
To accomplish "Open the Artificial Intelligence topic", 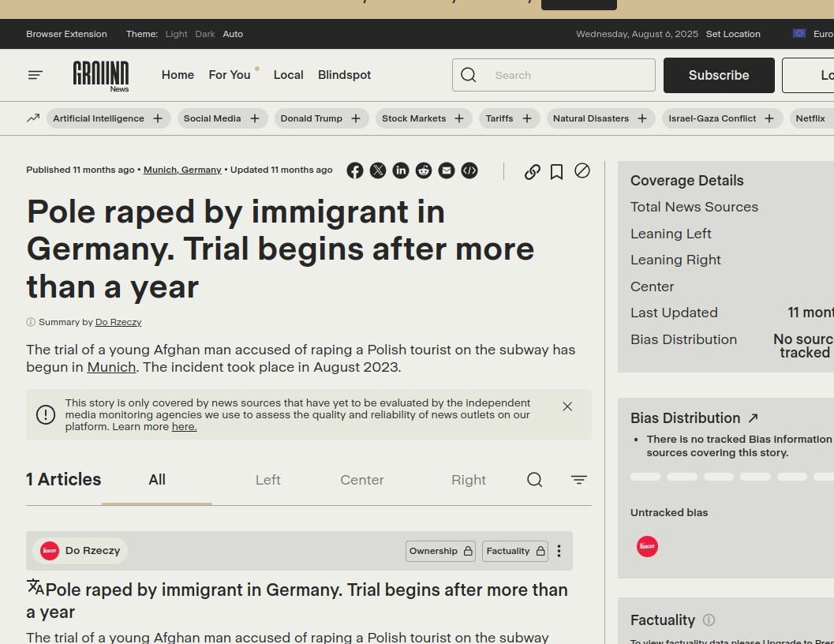I will point(99,118).
